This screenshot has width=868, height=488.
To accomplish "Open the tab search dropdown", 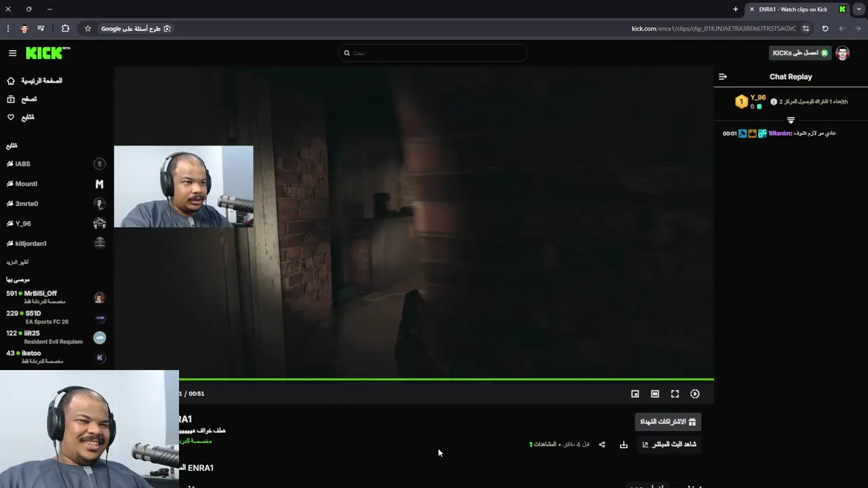I will tap(859, 9).
